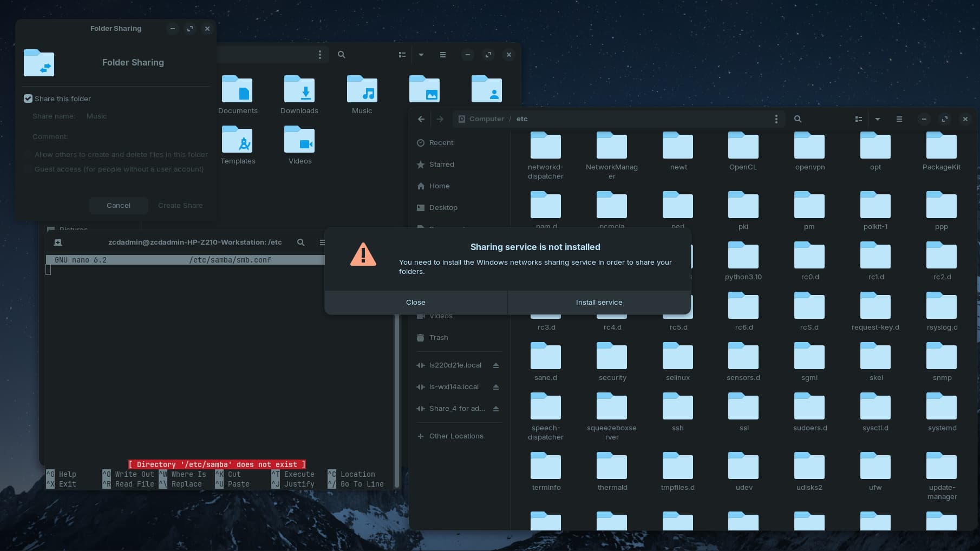
Task: Click the search icon in etc window
Action: (x=798, y=119)
